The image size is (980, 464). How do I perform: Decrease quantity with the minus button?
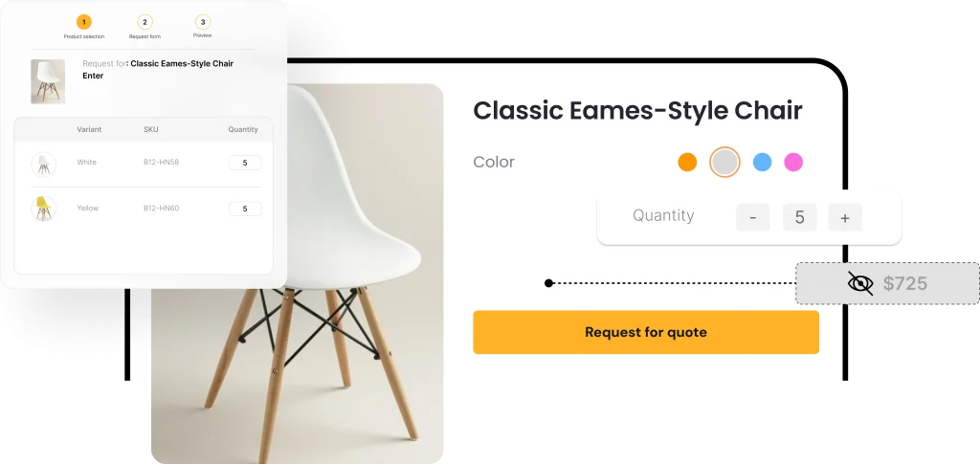coord(752,217)
